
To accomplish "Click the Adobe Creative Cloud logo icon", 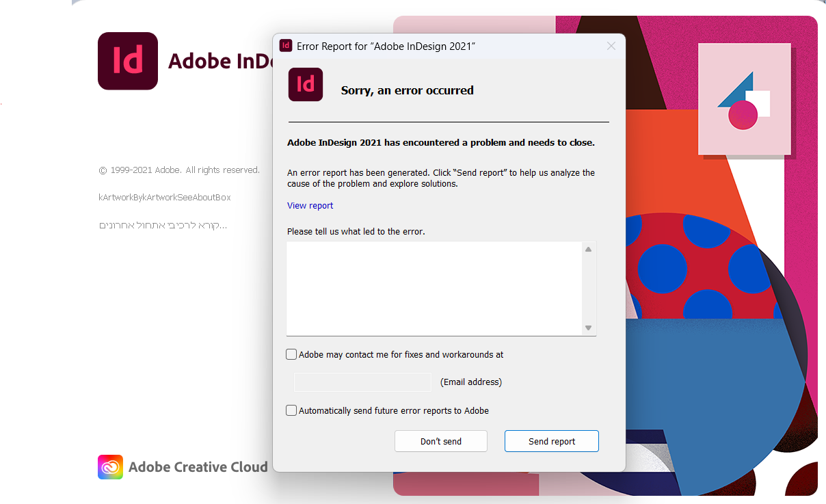I will 110,467.
